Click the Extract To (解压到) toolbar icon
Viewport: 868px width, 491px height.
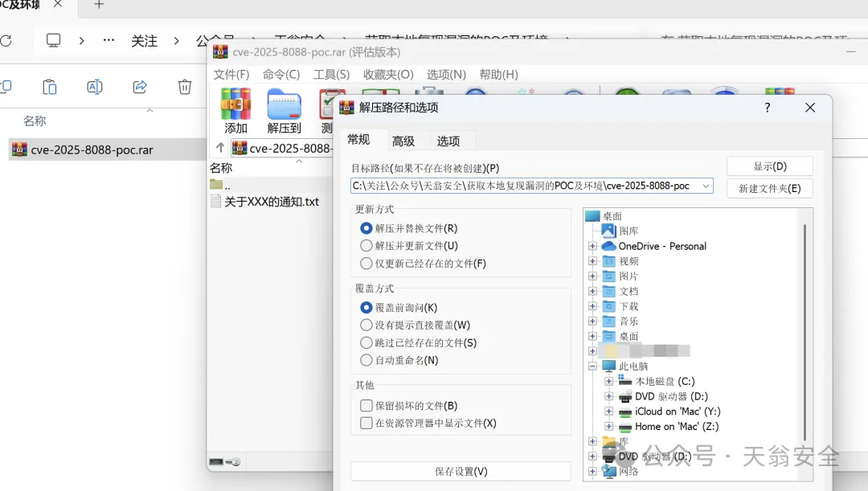284,110
